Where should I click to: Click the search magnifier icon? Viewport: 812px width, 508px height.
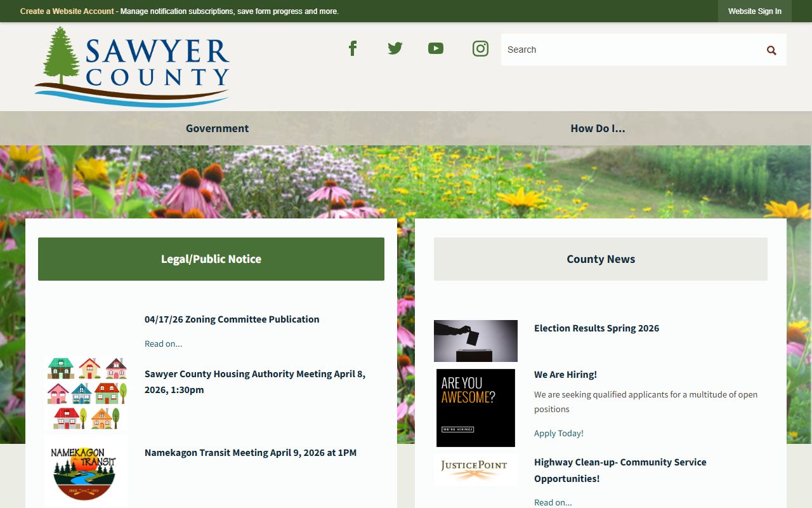click(771, 50)
